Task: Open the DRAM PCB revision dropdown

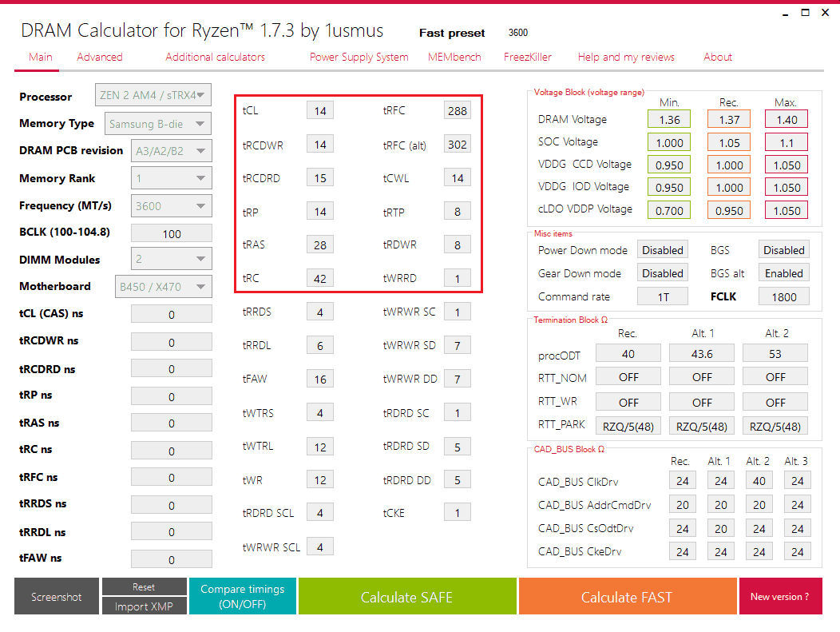Action: coord(172,151)
